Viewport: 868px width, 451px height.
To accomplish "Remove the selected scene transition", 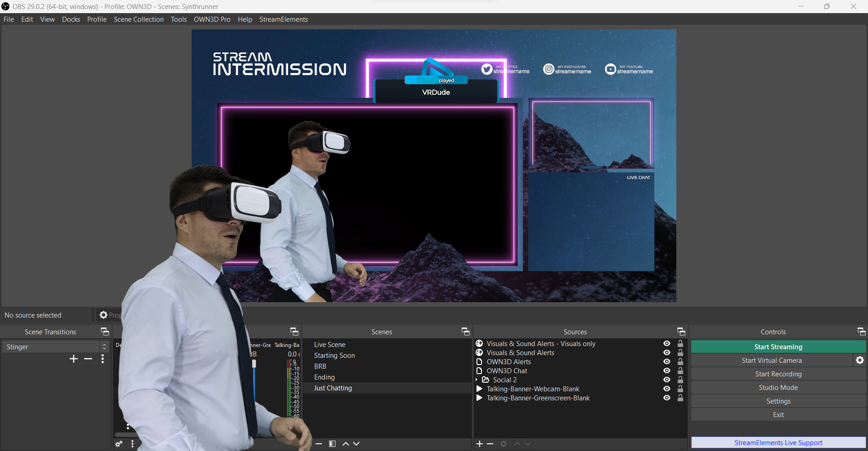I will (88, 359).
